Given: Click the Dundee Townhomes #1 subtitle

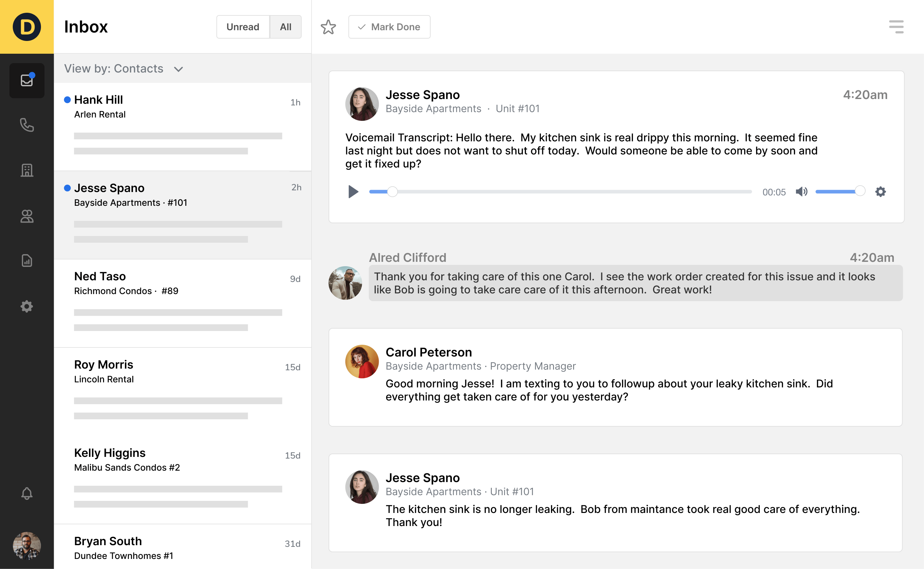Looking at the screenshot, I should point(124,556).
